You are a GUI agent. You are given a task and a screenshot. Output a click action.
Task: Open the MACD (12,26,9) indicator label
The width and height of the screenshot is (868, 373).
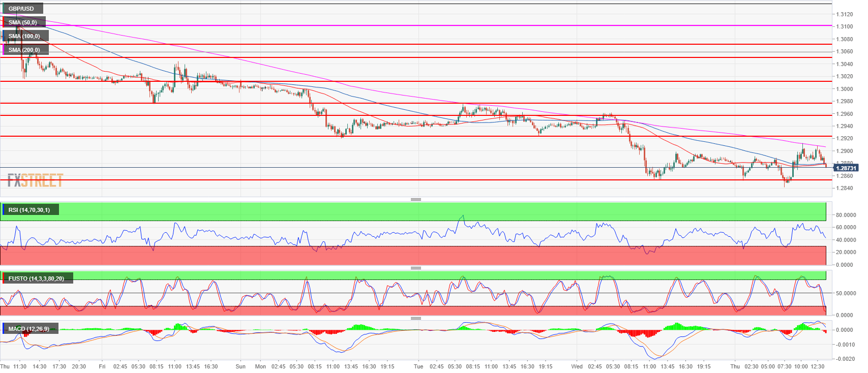pos(29,329)
